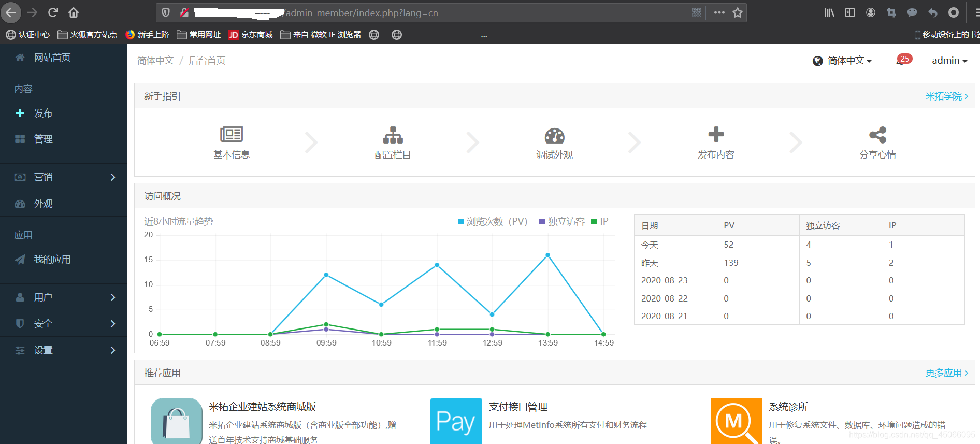
Task: Open the Pay 支付接口管理 app icon
Action: (456, 421)
